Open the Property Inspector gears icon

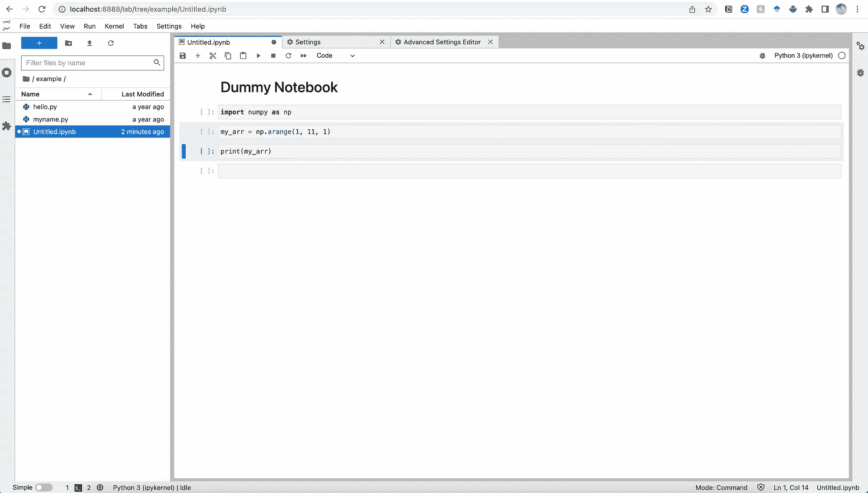click(x=860, y=46)
